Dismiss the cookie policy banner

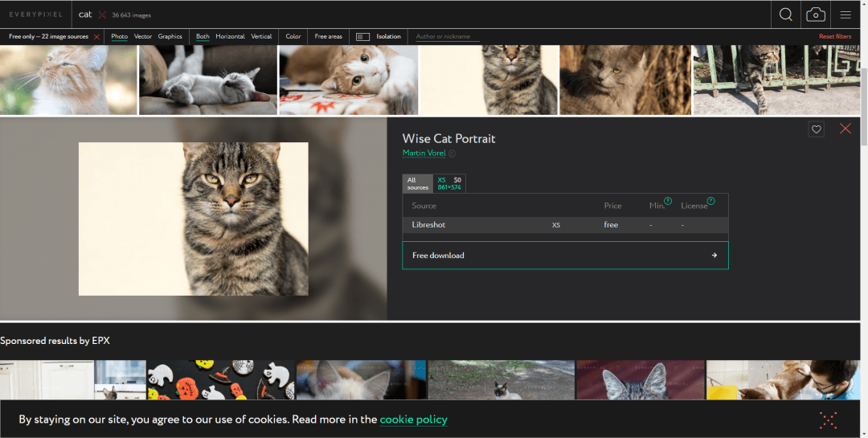point(829,420)
